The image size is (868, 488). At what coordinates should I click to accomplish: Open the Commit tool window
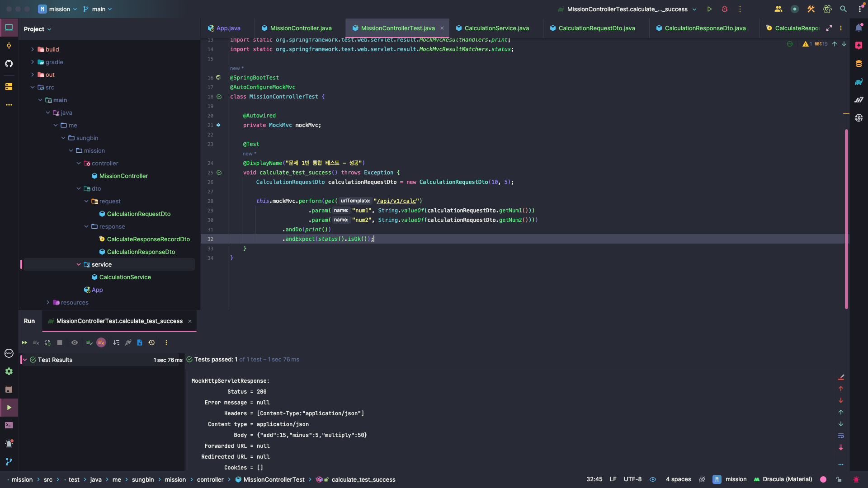click(x=9, y=46)
